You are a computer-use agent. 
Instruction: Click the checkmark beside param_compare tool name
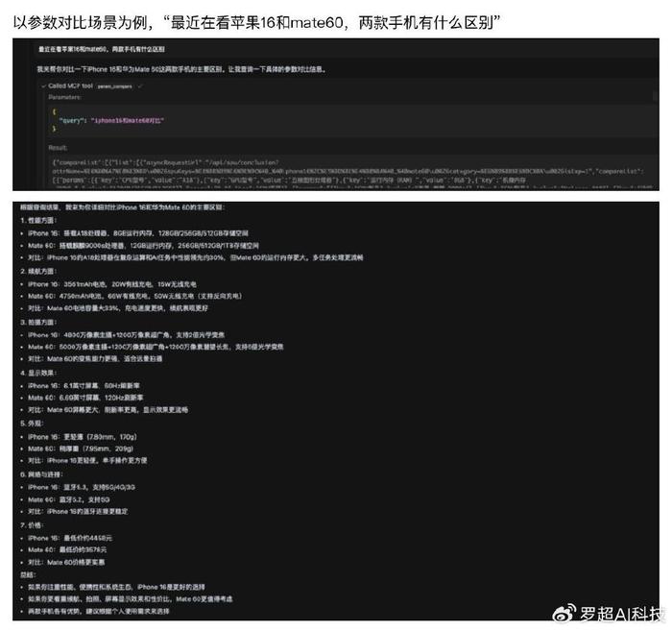(140, 86)
